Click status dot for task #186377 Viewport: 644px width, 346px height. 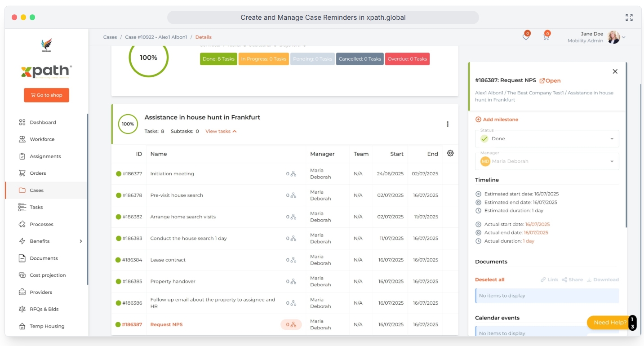pyautogui.click(x=119, y=174)
